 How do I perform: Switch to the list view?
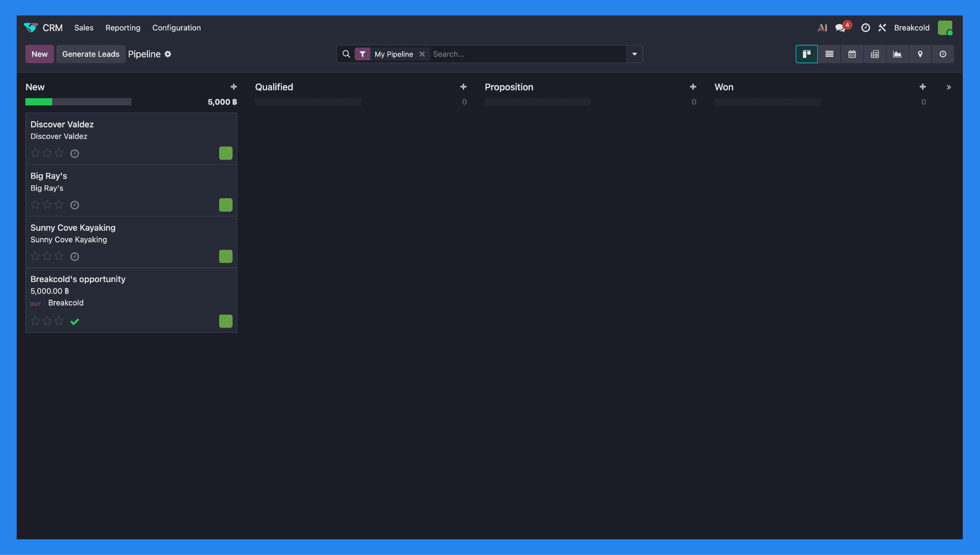[x=829, y=54]
